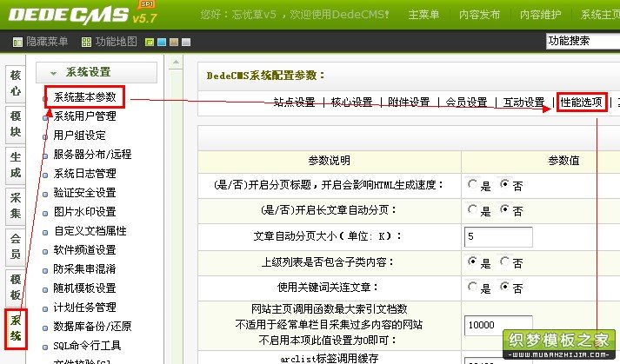620x364 pixels.
Task: Collapse the 系统设置 menu group
Action: click(x=97, y=72)
